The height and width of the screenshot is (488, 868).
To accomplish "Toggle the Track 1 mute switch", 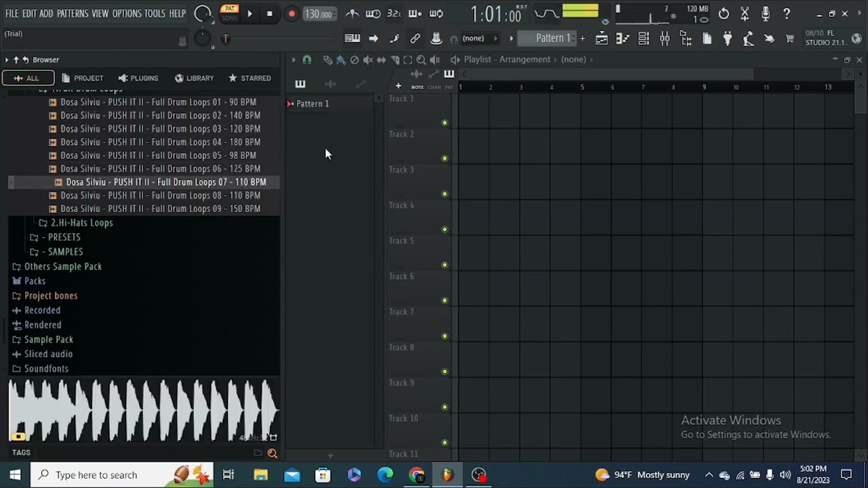I will tap(445, 123).
